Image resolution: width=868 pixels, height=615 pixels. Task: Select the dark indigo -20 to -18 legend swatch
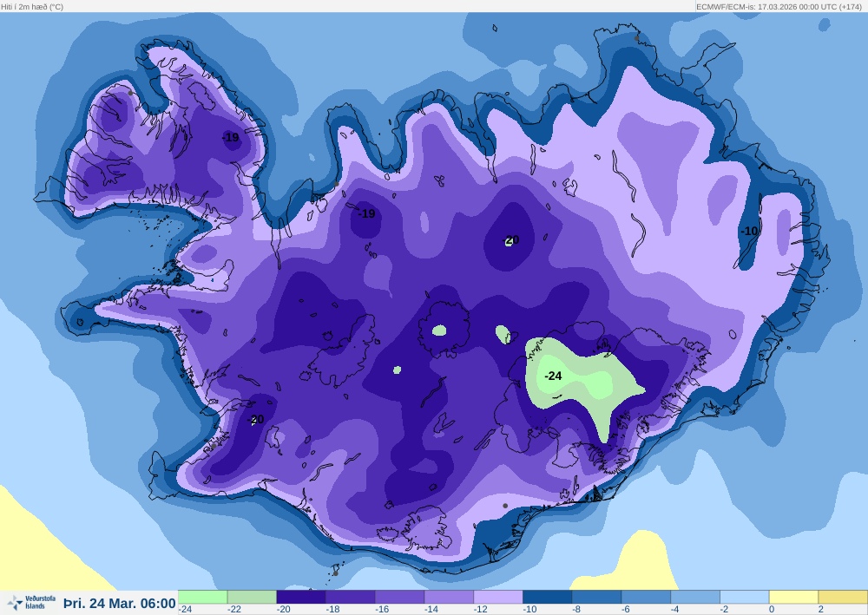[x=301, y=597]
